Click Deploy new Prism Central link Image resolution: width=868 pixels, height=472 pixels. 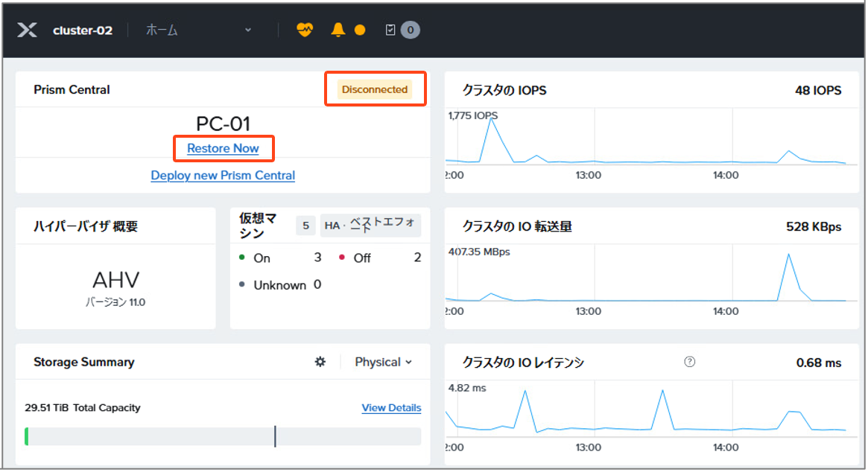point(223,176)
